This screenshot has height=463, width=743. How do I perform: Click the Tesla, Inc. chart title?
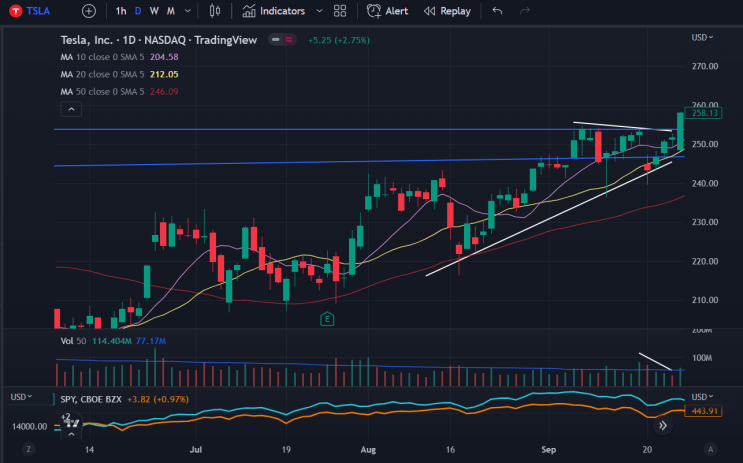pos(159,40)
